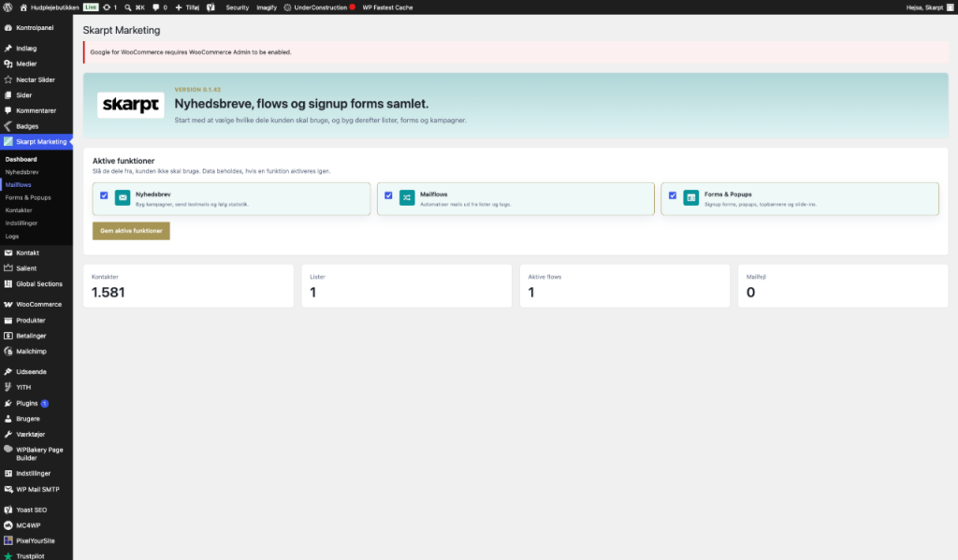Open Global Sections in sidebar
This screenshot has height=560, width=958.
[36, 284]
